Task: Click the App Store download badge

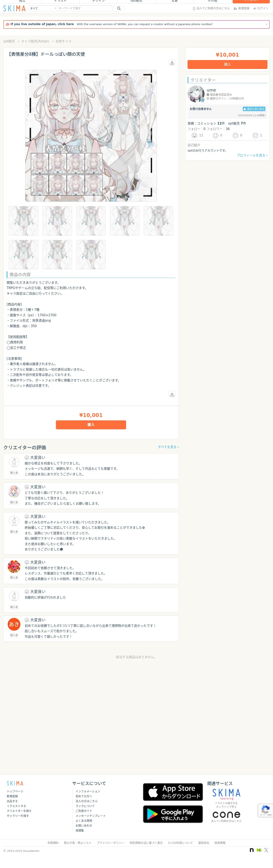Action: 173,792
